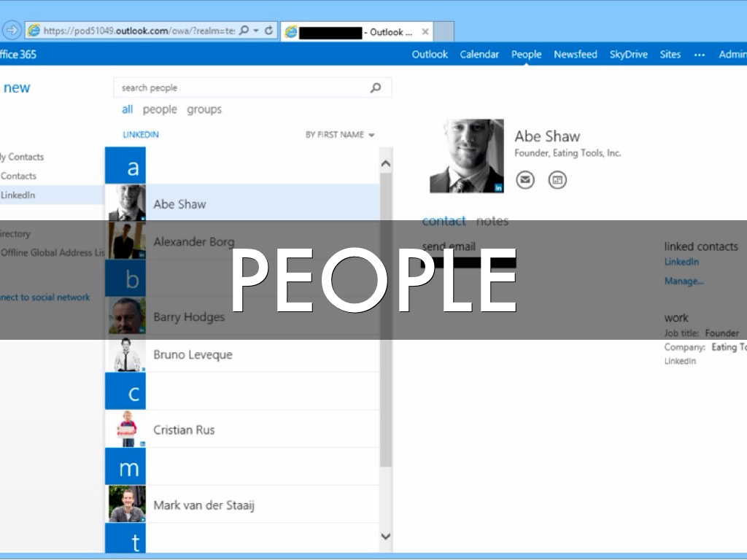Switch to the groups filter tab

(x=204, y=109)
